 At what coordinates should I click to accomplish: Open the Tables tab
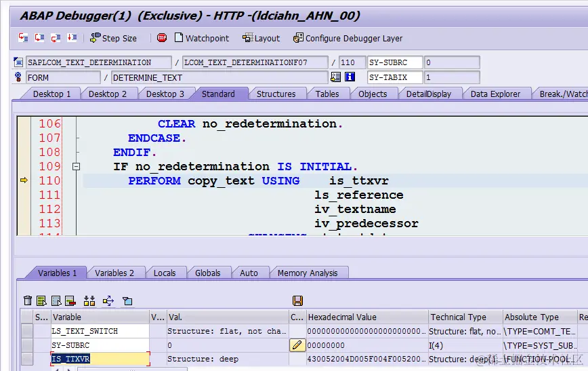pyautogui.click(x=327, y=94)
